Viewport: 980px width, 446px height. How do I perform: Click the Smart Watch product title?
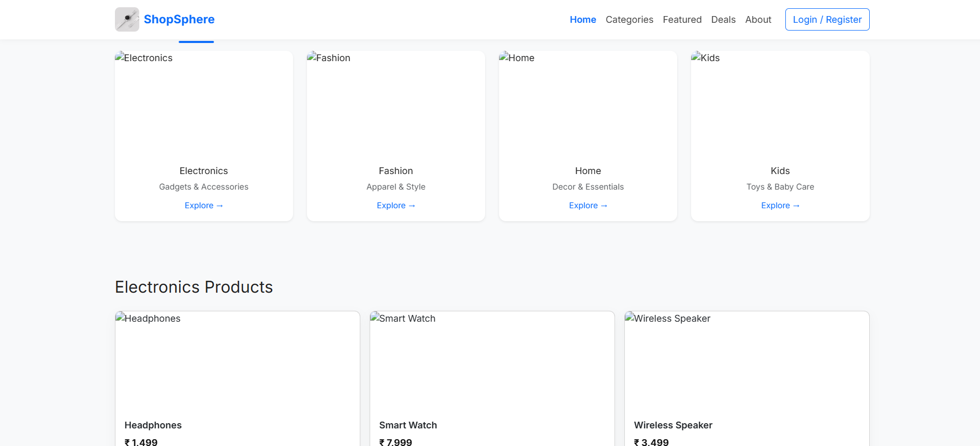pos(408,425)
